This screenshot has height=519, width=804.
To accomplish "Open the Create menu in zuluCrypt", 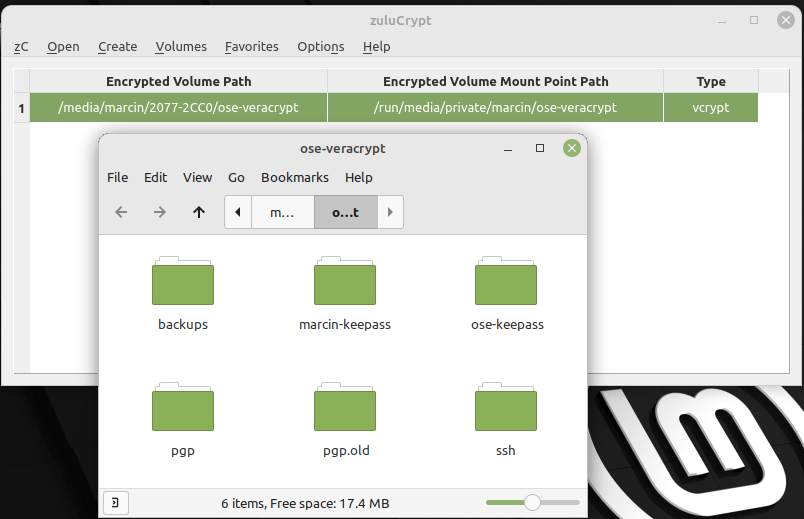I will click(117, 47).
